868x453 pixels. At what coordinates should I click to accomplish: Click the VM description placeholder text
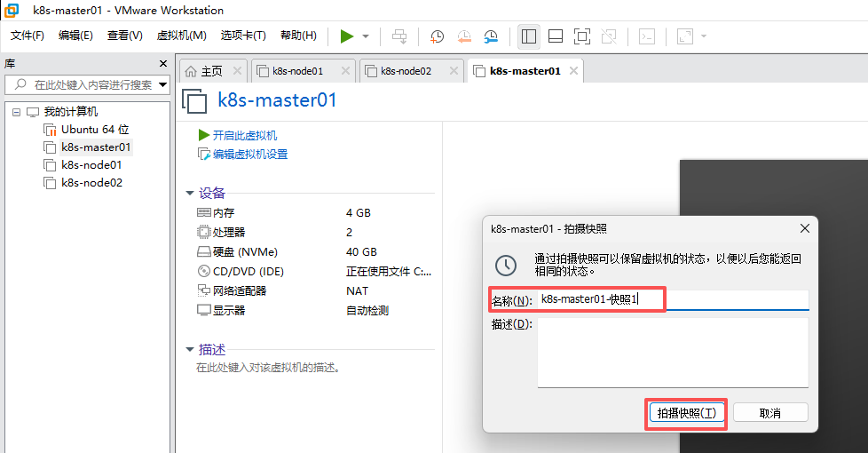point(268,368)
